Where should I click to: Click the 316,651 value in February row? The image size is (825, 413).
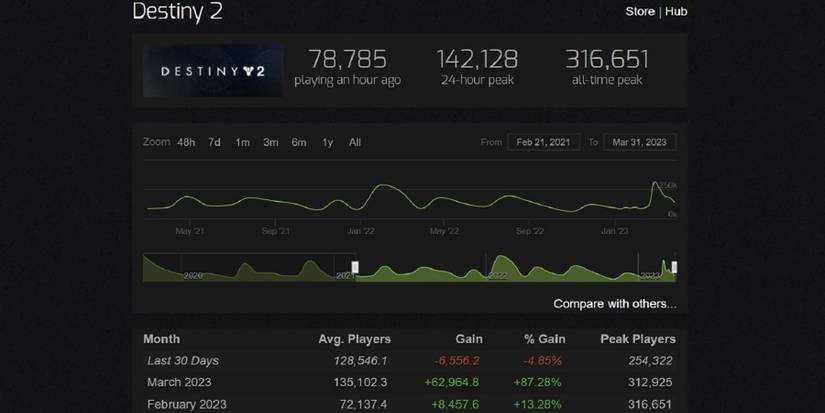[650, 405]
